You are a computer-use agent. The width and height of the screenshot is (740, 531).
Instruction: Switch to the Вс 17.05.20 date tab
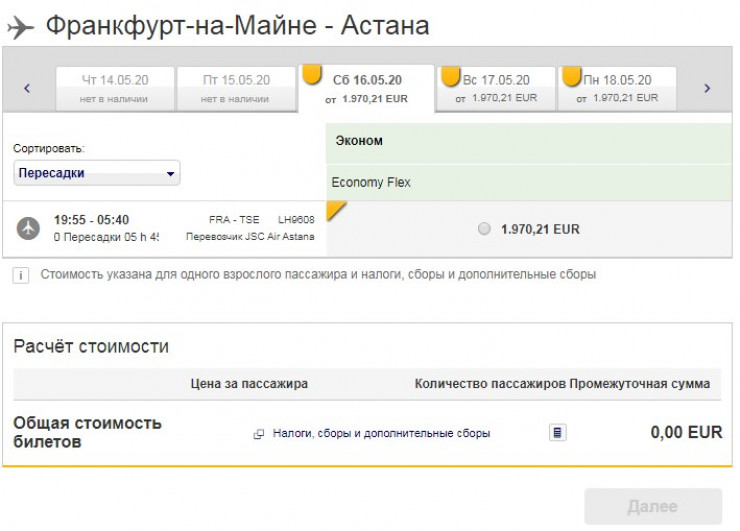pos(496,88)
